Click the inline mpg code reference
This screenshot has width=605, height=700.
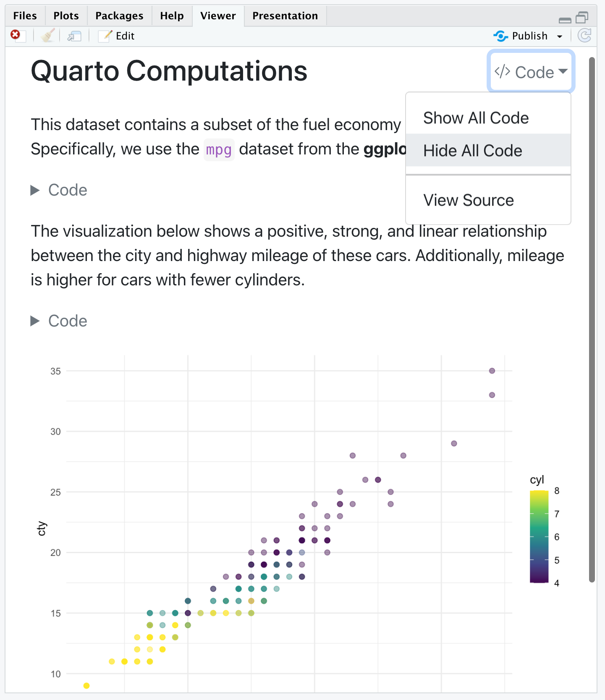click(x=219, y=149)
